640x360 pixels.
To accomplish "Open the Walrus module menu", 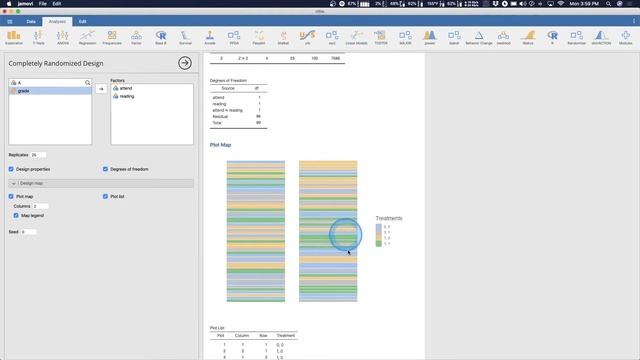I will (x=528, y=38).
